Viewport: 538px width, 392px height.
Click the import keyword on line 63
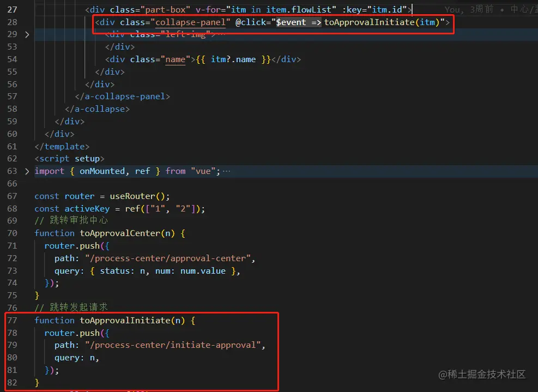tap(50, 171)
